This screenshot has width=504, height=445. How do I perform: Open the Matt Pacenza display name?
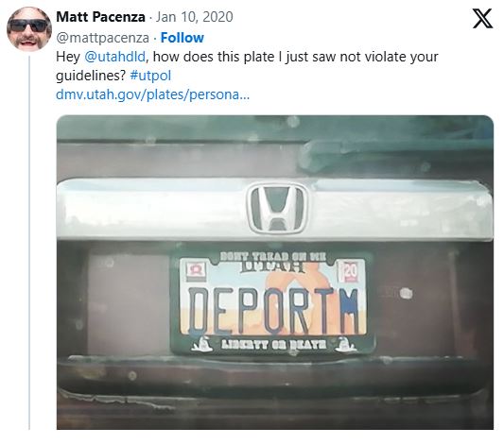(x=100, y=17)
